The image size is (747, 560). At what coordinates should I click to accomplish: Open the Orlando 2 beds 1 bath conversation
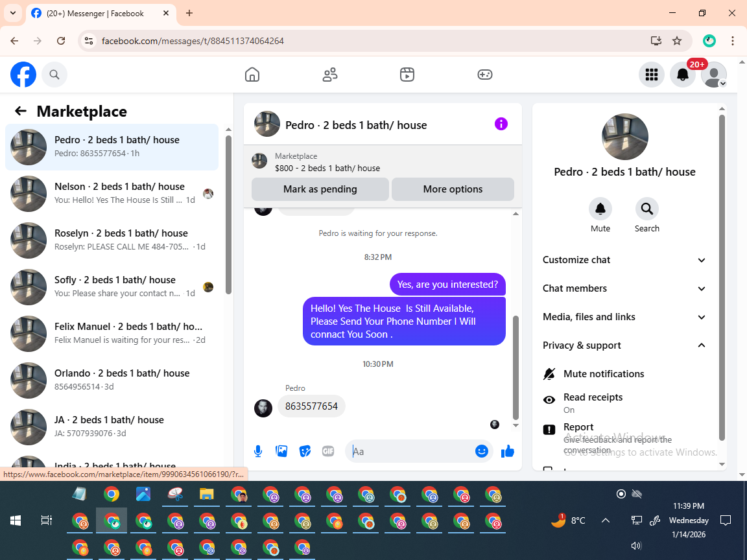tap(112, 380)
